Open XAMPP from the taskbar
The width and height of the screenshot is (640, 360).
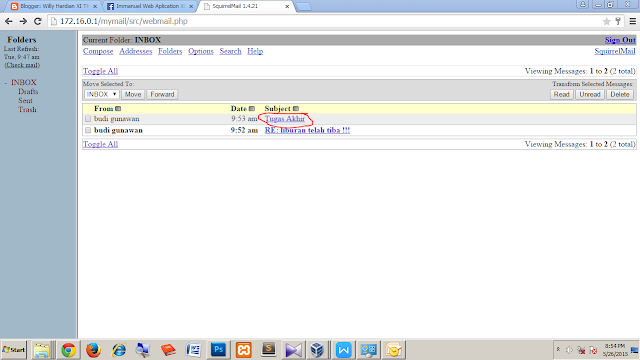click(x=244, y=350)
